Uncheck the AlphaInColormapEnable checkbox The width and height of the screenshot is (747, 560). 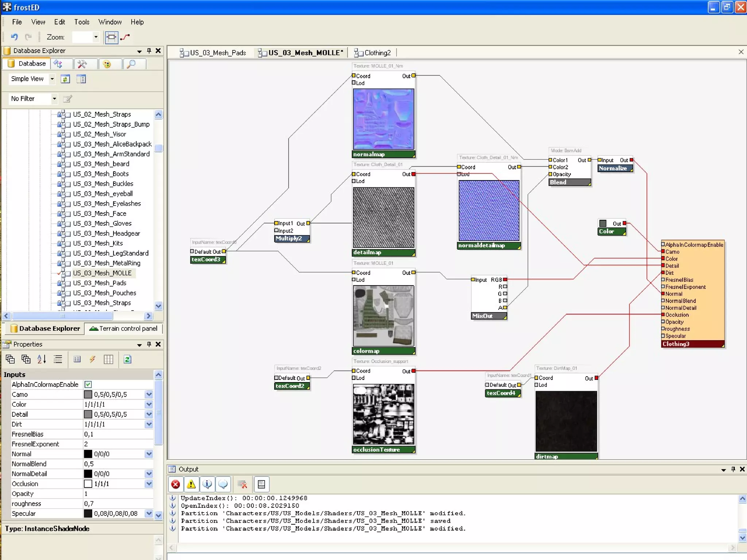[x=88, y=384]
